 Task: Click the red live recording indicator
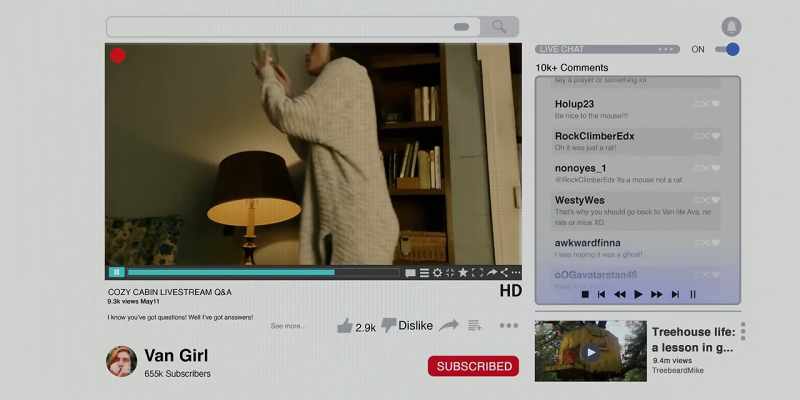(117, 56)
